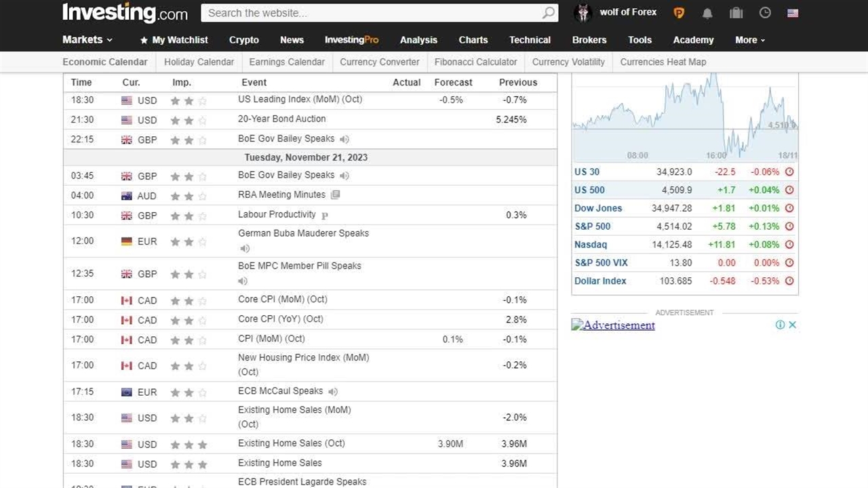Open the Existing Home Sales (Oct) event
868x488 pixels.
[x=291, y=443]
